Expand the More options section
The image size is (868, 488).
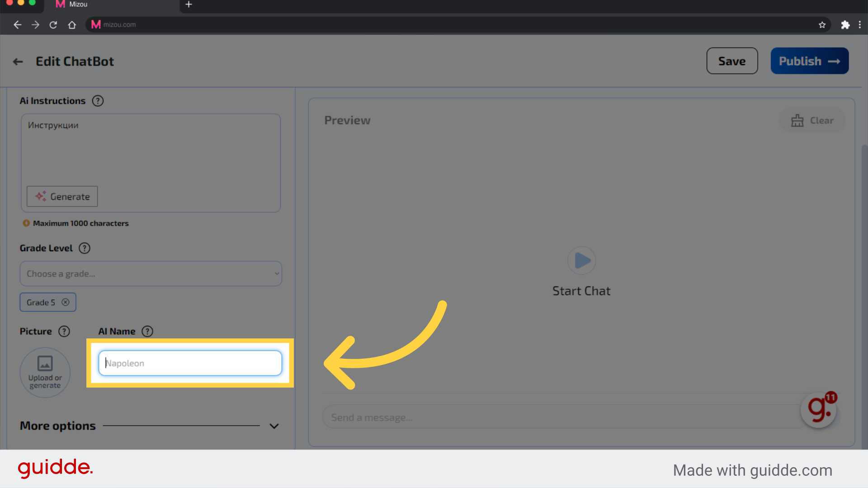click(x=150, y=426)
